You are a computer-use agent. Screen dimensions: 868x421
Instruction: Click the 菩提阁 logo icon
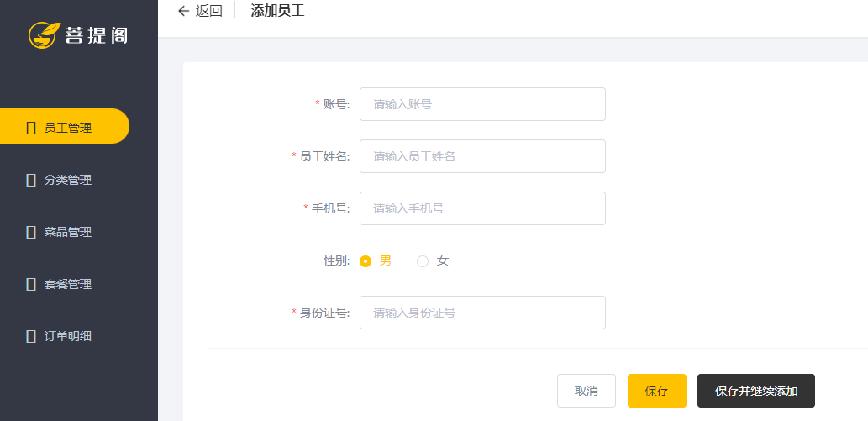point(42,35)
